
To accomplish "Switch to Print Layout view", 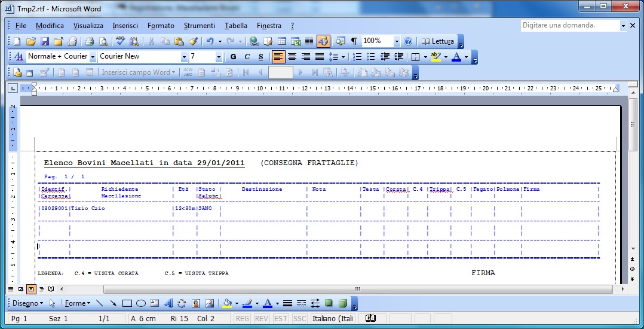I will (31, 289).
